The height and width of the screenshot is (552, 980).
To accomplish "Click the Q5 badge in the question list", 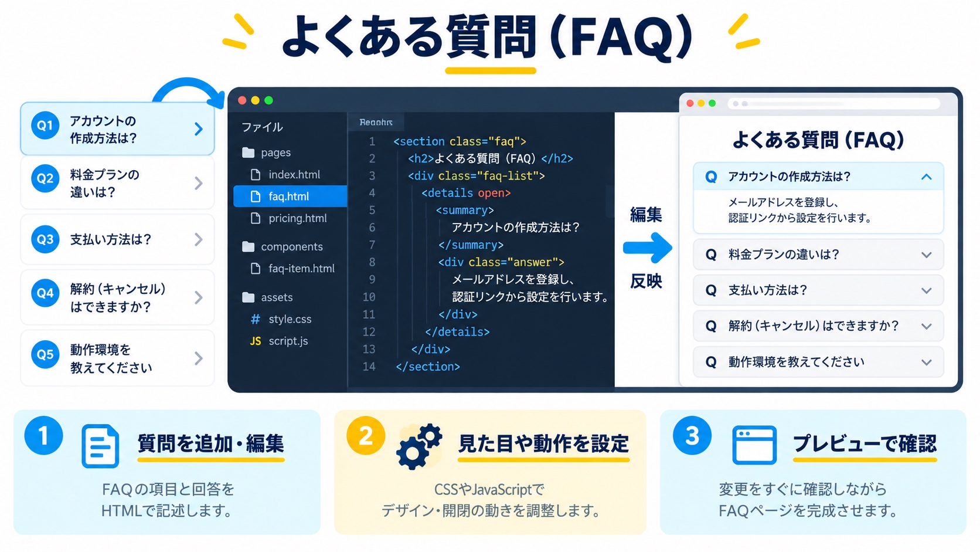I will (x=45, y=354).
